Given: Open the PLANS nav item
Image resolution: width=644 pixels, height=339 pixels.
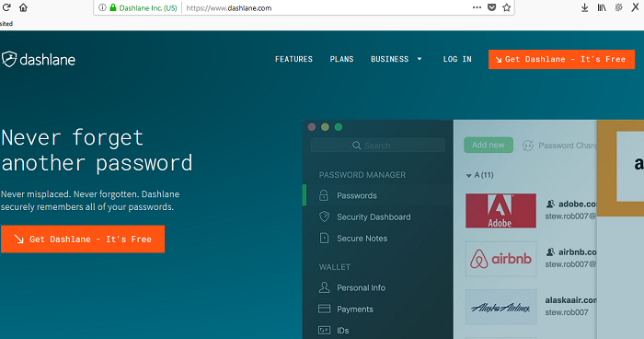Looking at the screenshot, I should [x=341, y=59].
